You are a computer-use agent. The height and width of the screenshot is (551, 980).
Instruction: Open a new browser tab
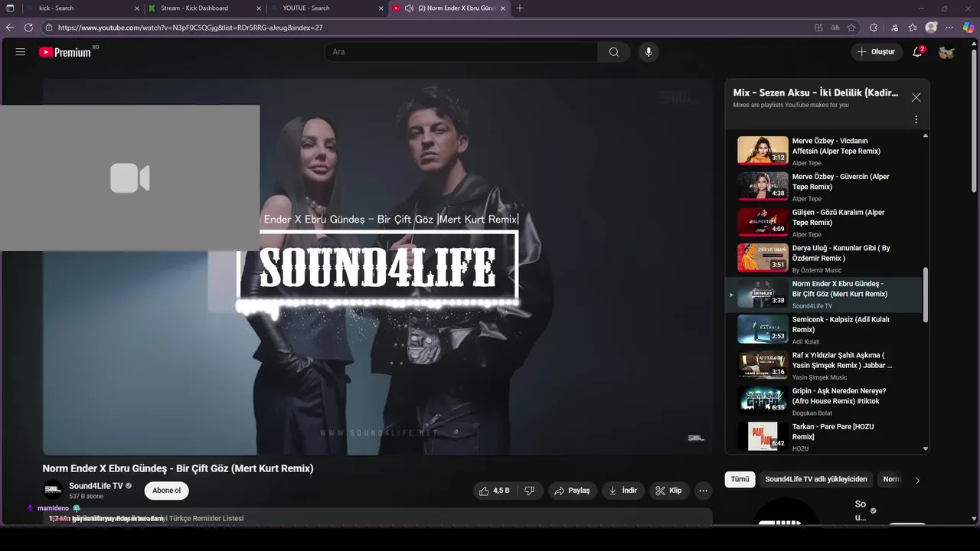click(520, 8)
